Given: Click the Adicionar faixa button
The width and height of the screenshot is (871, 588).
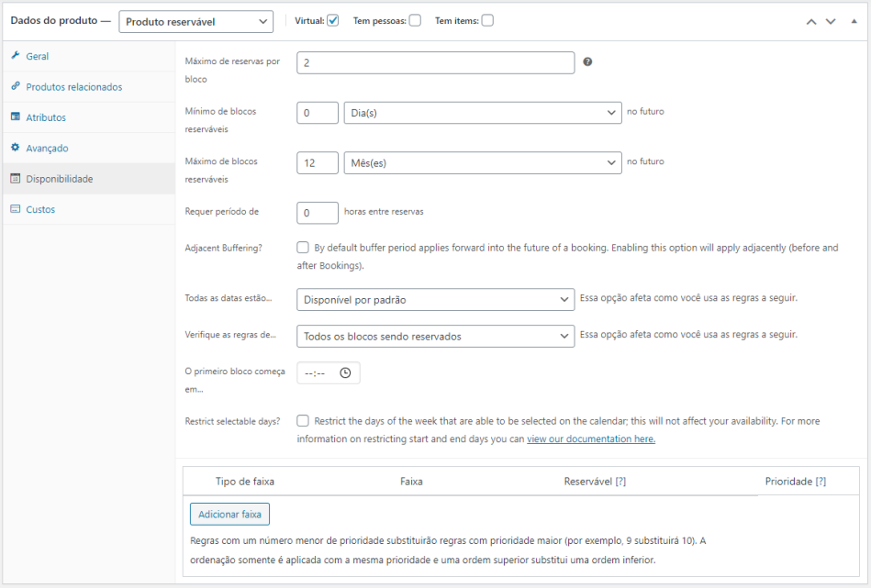Looking at the screenshot, I should [229, 515].
